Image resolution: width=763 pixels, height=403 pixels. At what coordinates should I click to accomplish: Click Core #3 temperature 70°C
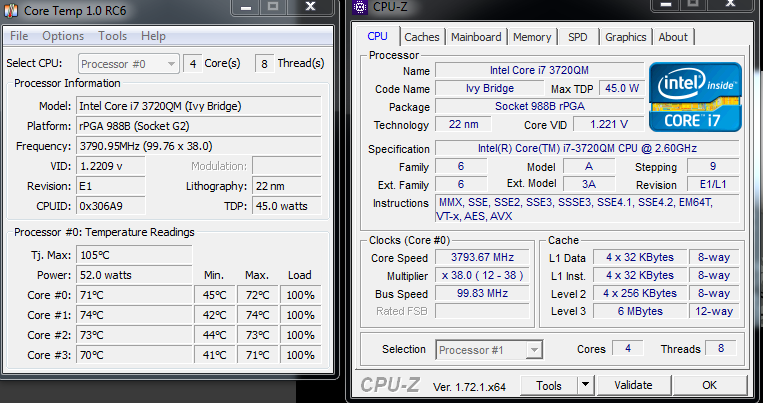pos(134,355)
